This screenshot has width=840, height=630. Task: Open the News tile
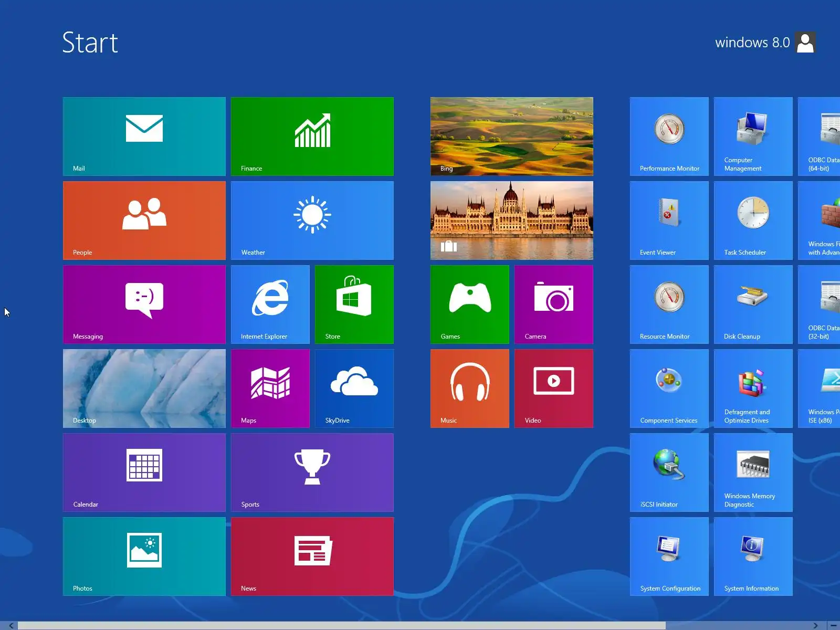point(312,556)
